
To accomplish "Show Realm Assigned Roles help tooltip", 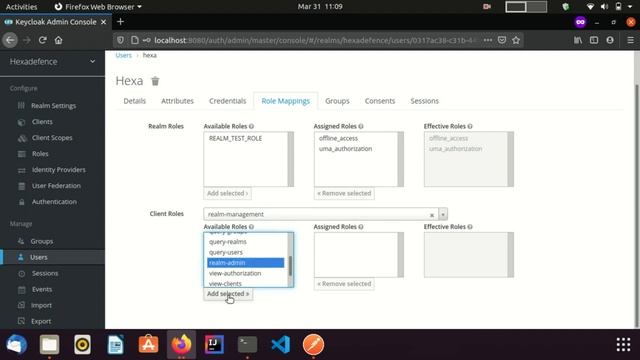I will [x=361, y=126].
